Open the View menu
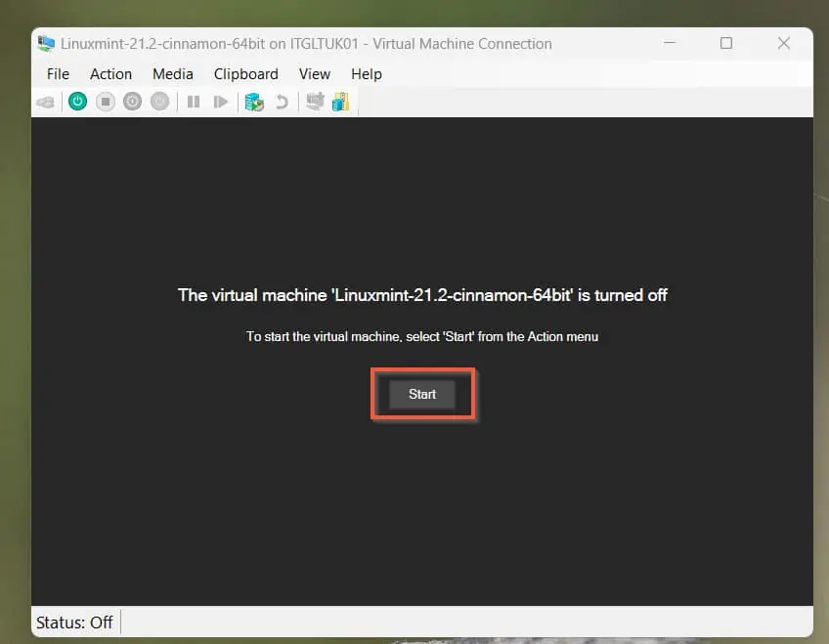829x644 pixels. (315, 74)
